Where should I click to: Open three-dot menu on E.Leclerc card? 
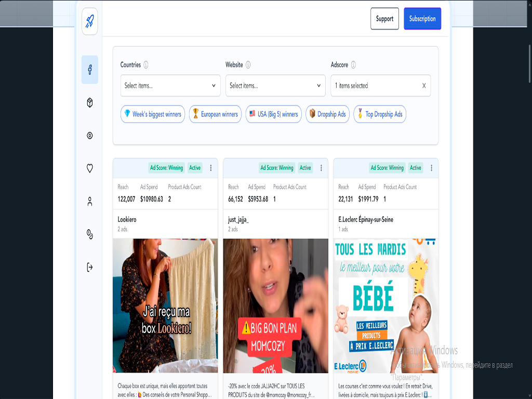431,168
